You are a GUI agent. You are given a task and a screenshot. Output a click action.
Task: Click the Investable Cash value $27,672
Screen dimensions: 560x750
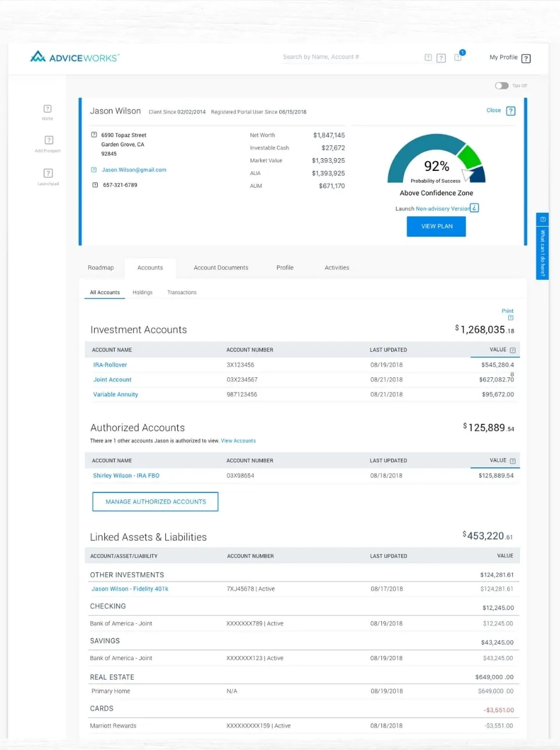click(x=333, y=148)
